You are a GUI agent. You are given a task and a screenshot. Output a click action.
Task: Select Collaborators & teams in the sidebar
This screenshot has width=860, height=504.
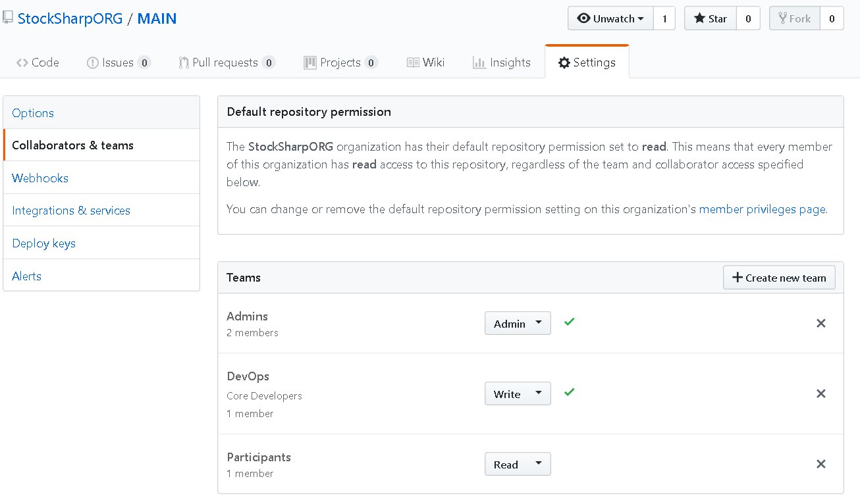pos(101,145)
